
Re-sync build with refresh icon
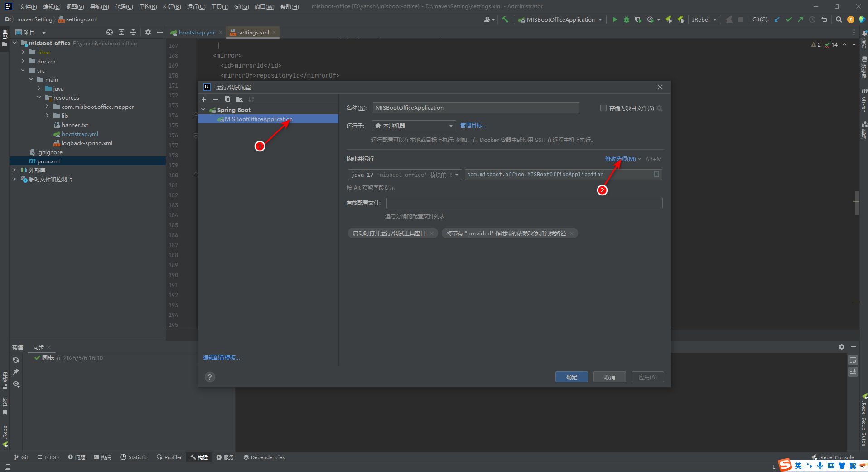(16, 360)
